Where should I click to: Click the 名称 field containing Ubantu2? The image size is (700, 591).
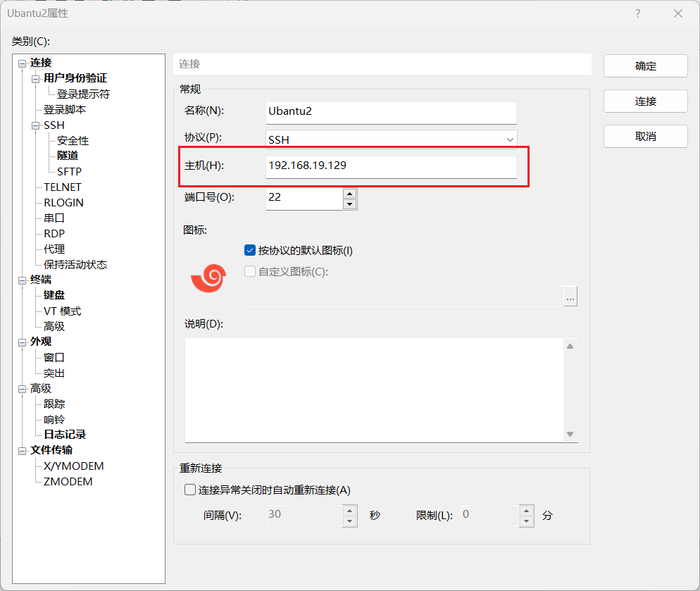click(x=391, y=111)
